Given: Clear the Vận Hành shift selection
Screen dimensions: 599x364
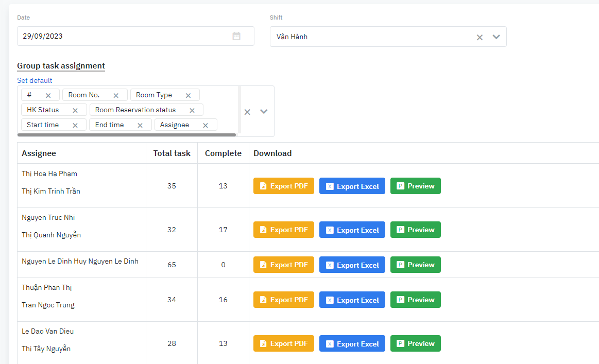Looking at the screenshot, I should point(480,37).
